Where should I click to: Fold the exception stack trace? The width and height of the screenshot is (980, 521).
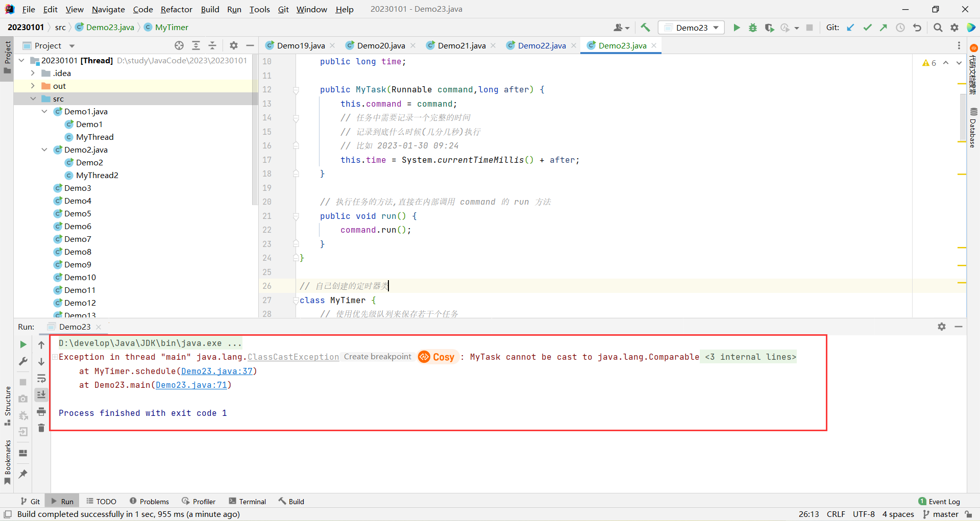55,357
